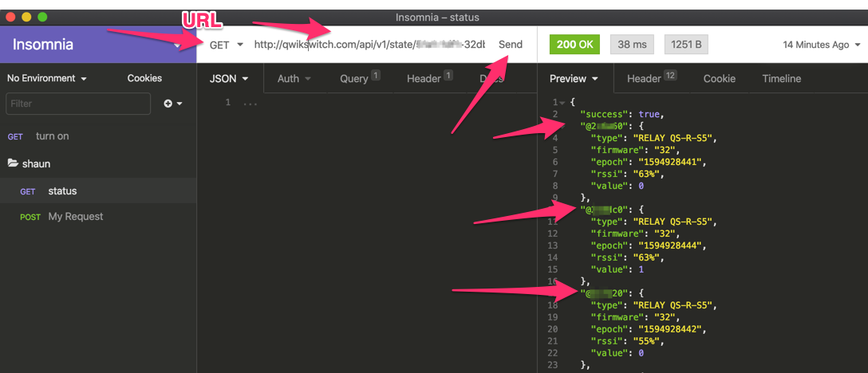
Task: Click the "success": true line
Action: click(x=621, y=114)
